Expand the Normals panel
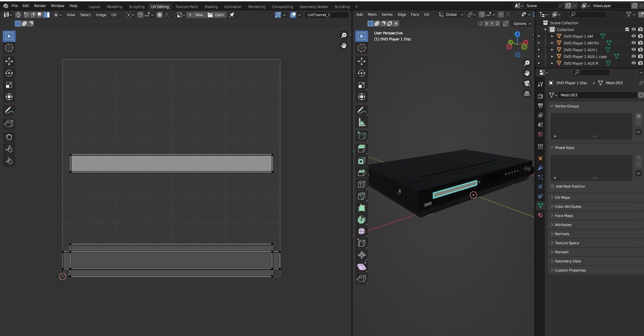Viewport: 644px width, 336px height. pyautogui.click(x=562, y=234)
